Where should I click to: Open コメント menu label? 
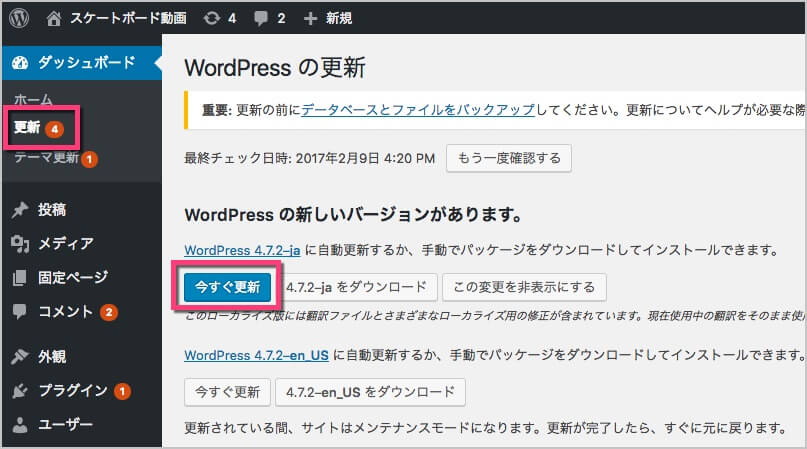[x=65, y=312]
